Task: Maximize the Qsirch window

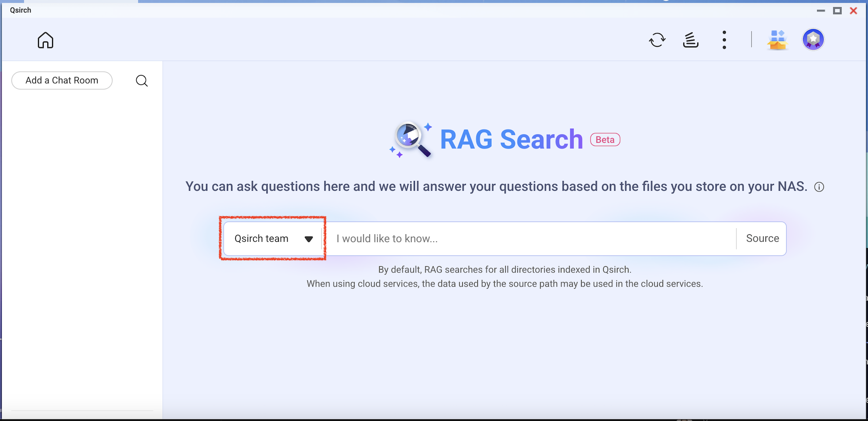Action: (837, 10)
